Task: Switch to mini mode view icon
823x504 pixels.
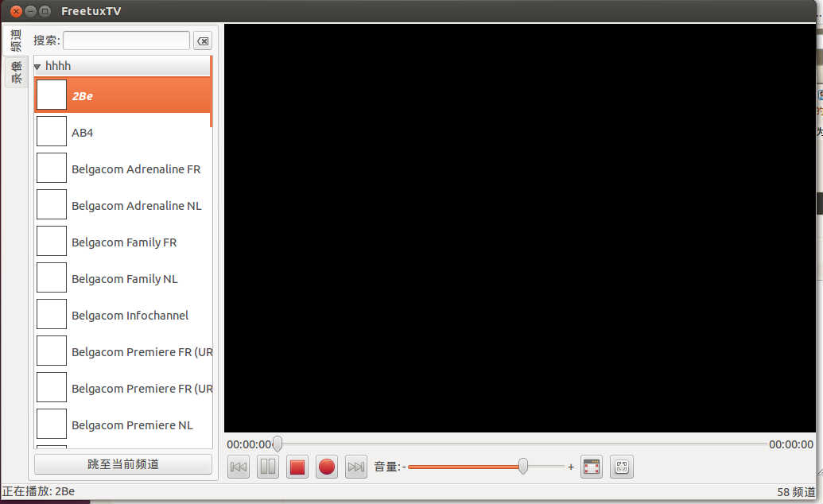Action: pos(592,467)
